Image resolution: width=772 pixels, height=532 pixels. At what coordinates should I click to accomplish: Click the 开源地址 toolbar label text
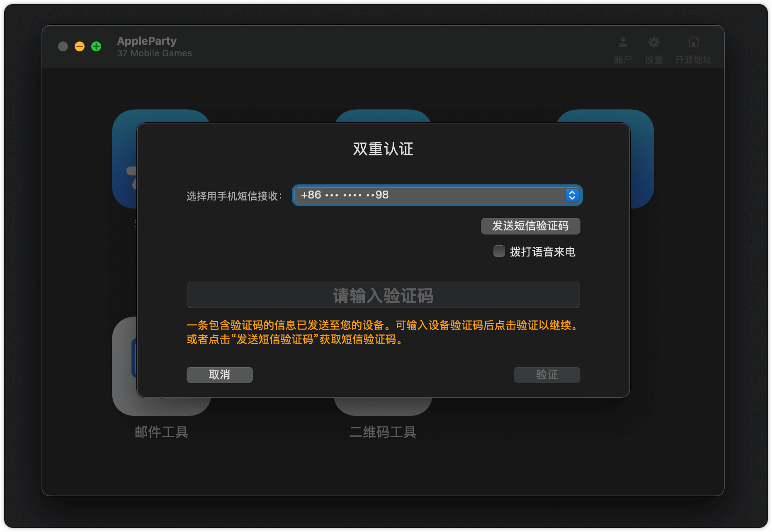694,60
